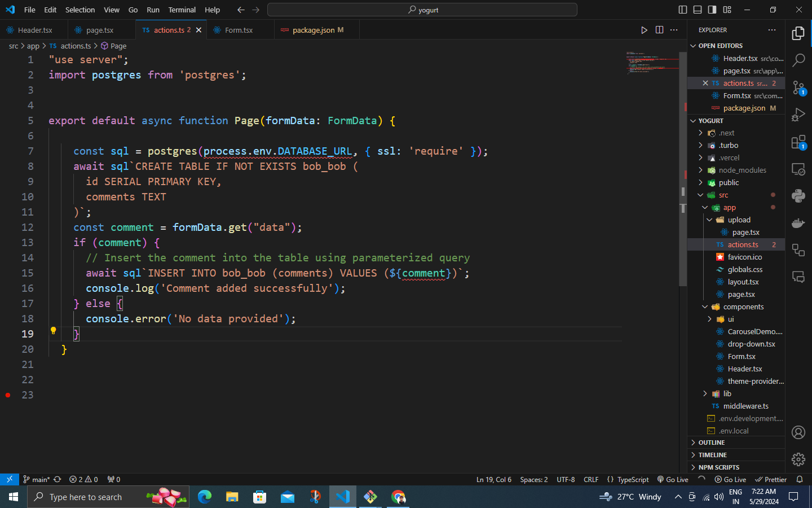Open the Extensions view

pyautogui.click(x=798, y=142)
